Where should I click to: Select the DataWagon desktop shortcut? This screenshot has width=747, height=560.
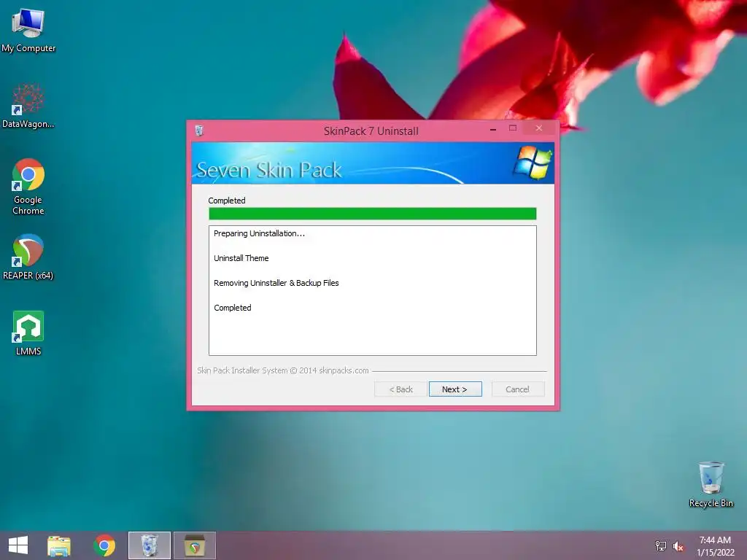28,106
